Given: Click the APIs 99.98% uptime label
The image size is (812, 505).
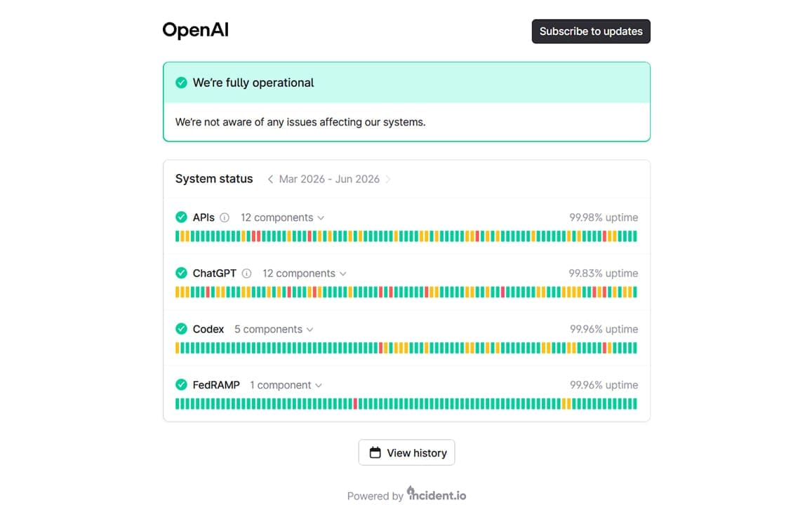Looking at the screenshot, I should (x=604, y=218).
